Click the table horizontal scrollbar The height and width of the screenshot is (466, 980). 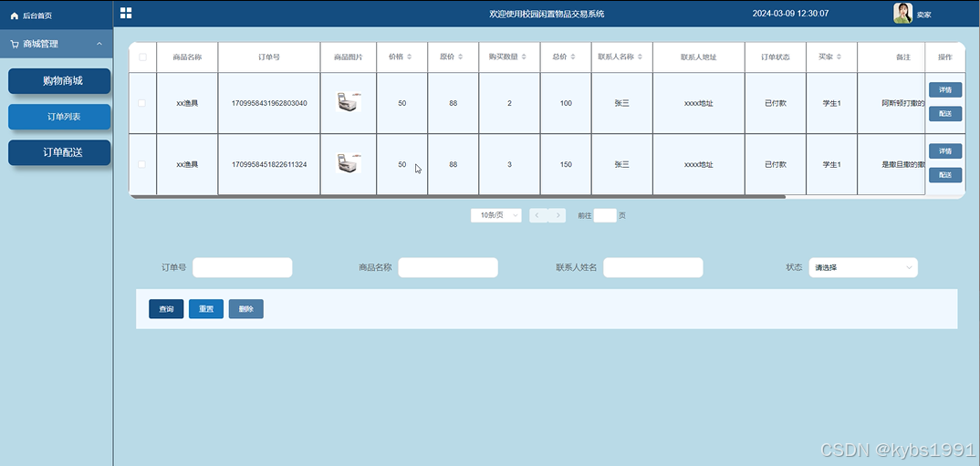click(x=457, y=197)
